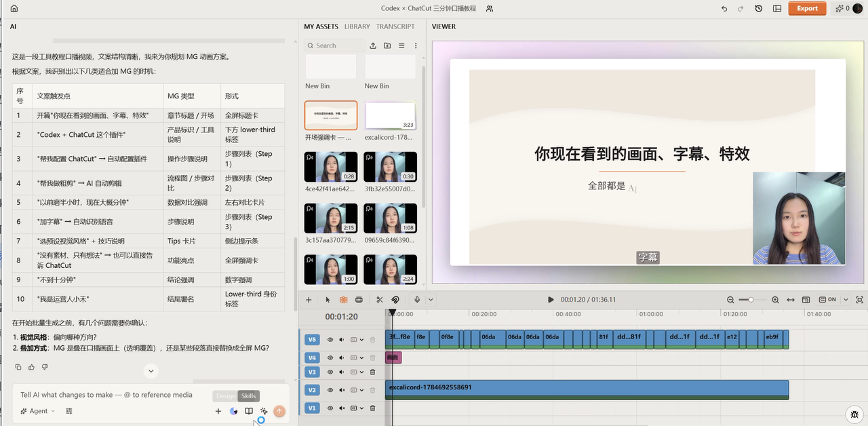Choose the clip trim tool icon
This screenshot has height=426, width=868.
point(359,300)
